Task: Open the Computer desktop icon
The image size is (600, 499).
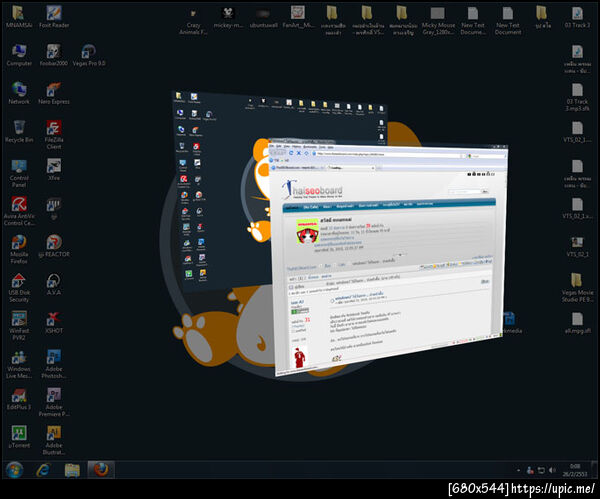Action: tap(19, 55)
